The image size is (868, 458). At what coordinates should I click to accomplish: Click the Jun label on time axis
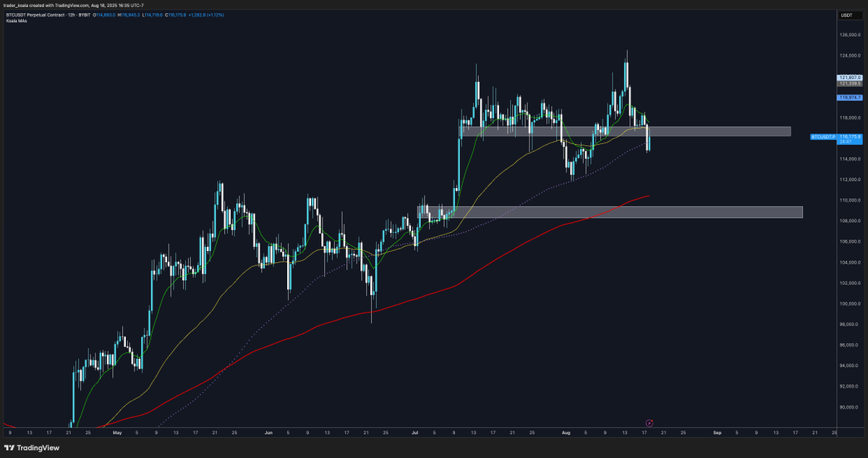pos(268,433)
